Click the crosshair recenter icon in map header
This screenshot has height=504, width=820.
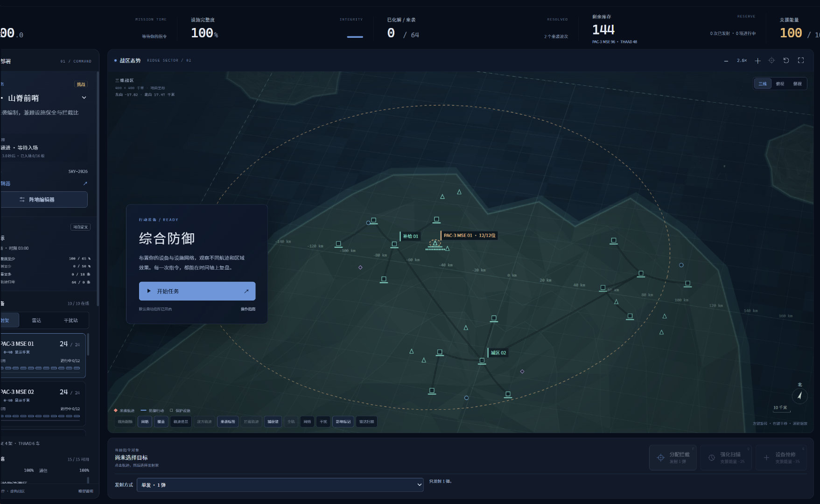coord(771,61)
